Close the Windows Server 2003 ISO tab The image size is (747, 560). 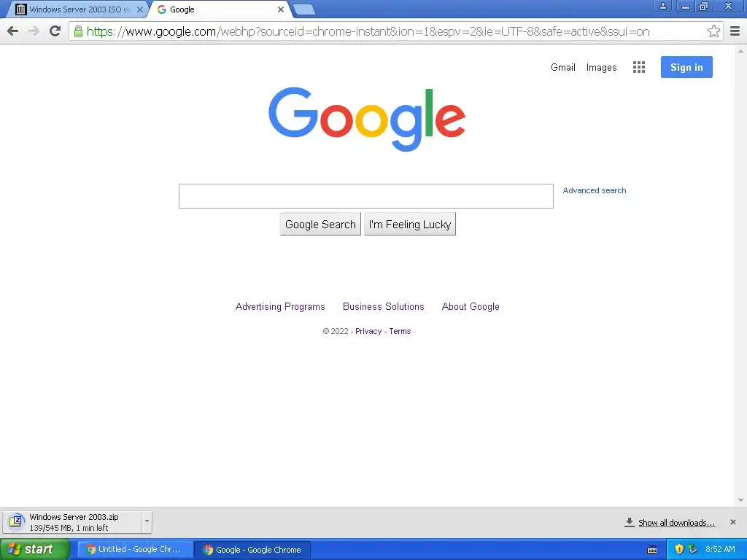click(139, 9)
